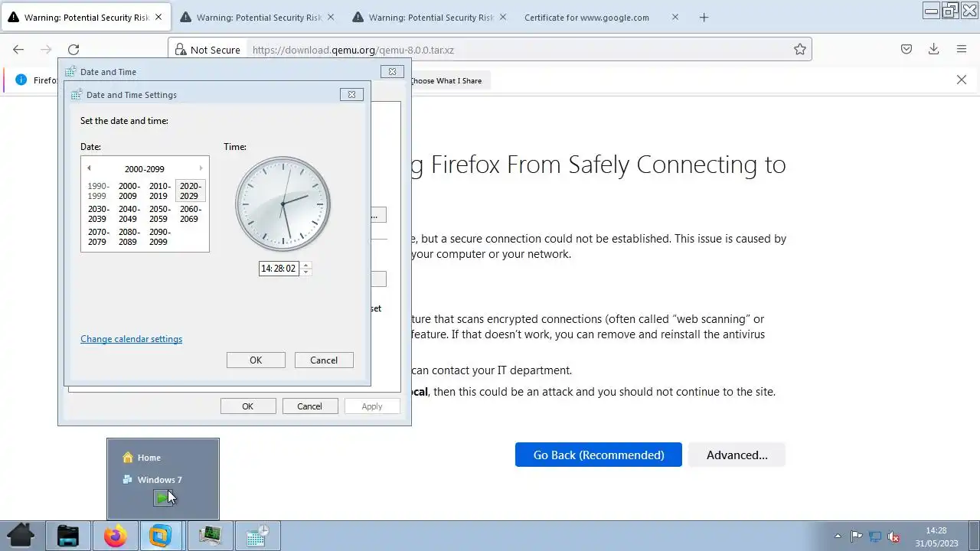Select the 1990-1999 decade
Viewport: 980px width, 551px height.
(x=98, y=191)
